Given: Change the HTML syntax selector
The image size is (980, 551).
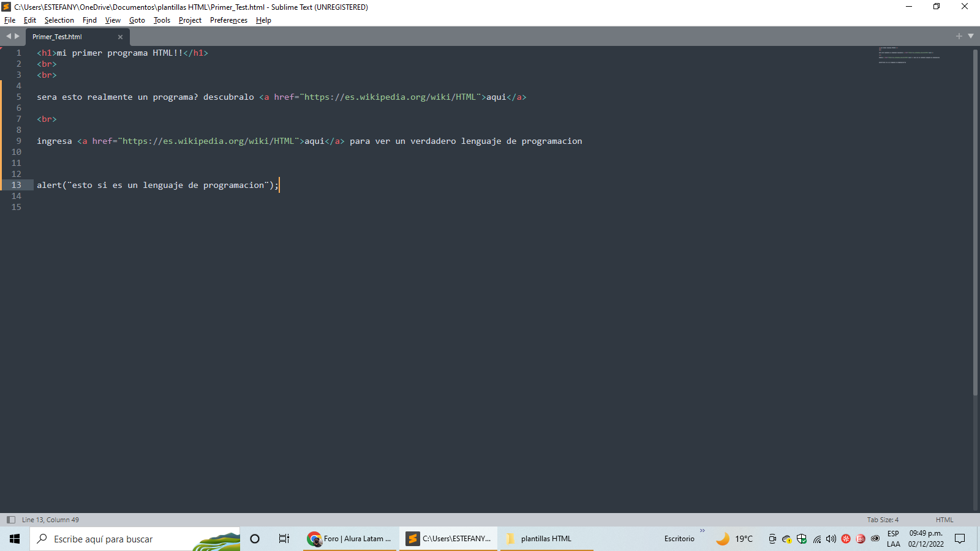Looking at the screenshot, I should click(x=944, y=520).
